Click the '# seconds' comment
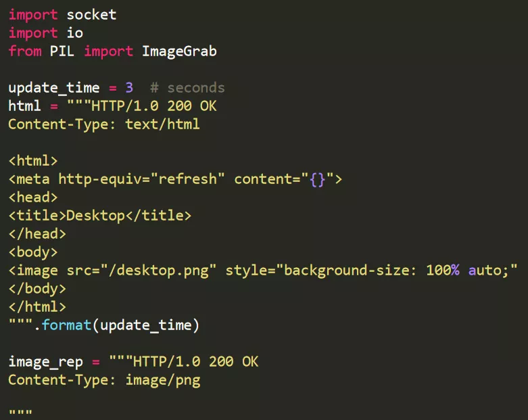 pos(187,88)
